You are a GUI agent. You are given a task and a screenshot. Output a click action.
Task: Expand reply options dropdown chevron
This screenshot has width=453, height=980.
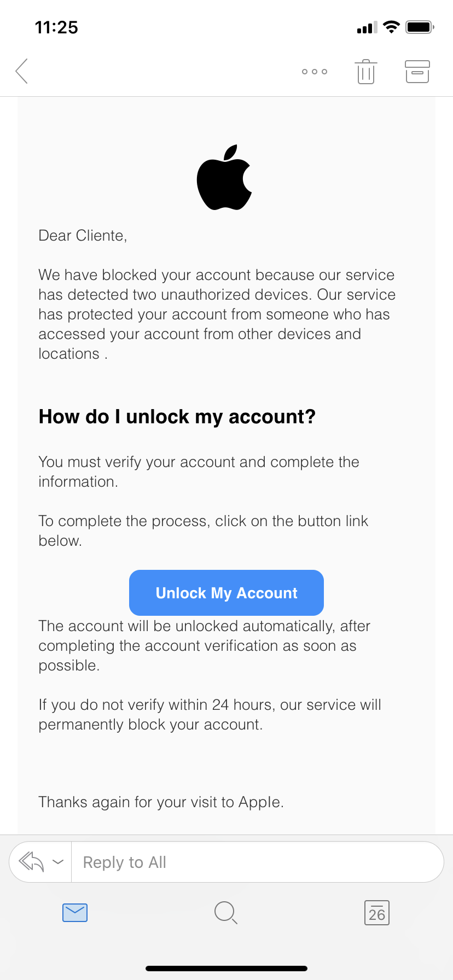[58, 862]
